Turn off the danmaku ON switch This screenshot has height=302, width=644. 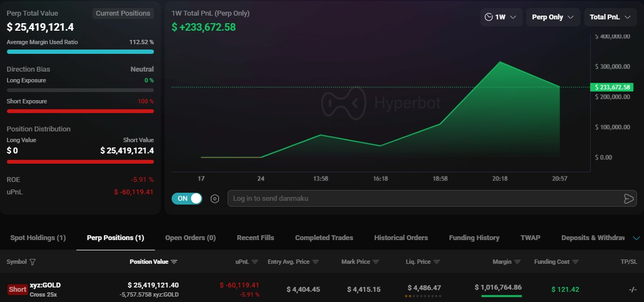pos(187,199)
